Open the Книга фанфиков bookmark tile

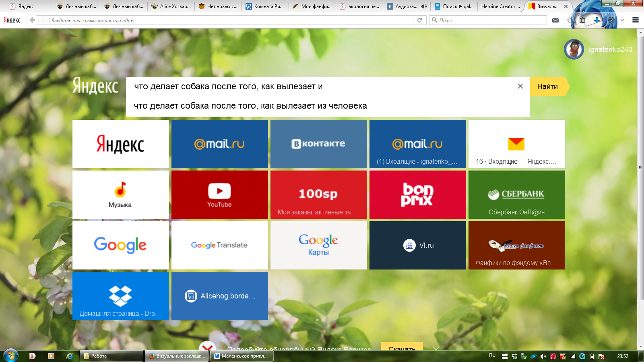coord(517,245)
